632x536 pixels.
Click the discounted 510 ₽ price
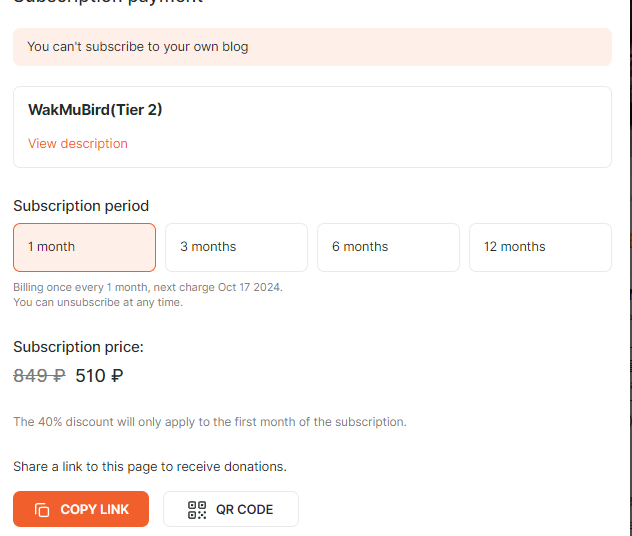point(99,376)
